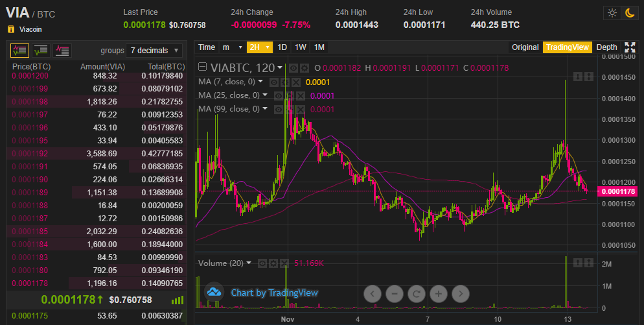644x325 pixels.
Task: Show buy and sell order book view
Action: (x=20, y=50)
